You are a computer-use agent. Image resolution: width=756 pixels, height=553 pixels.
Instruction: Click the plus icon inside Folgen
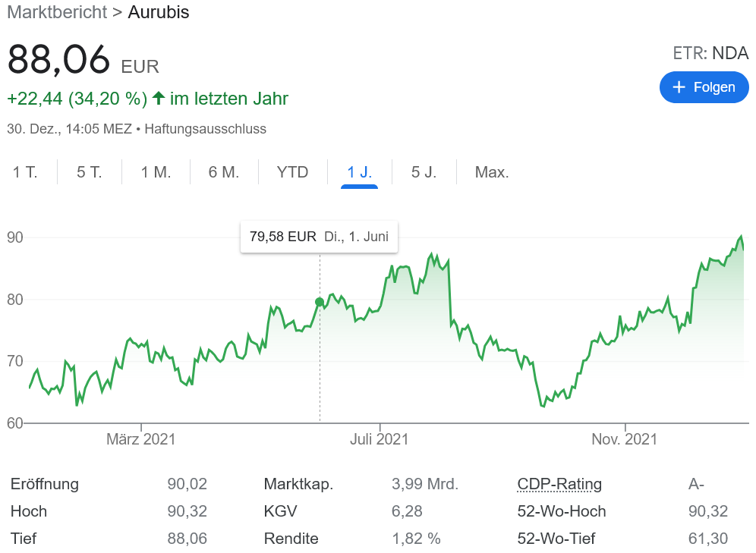[678, 87]
